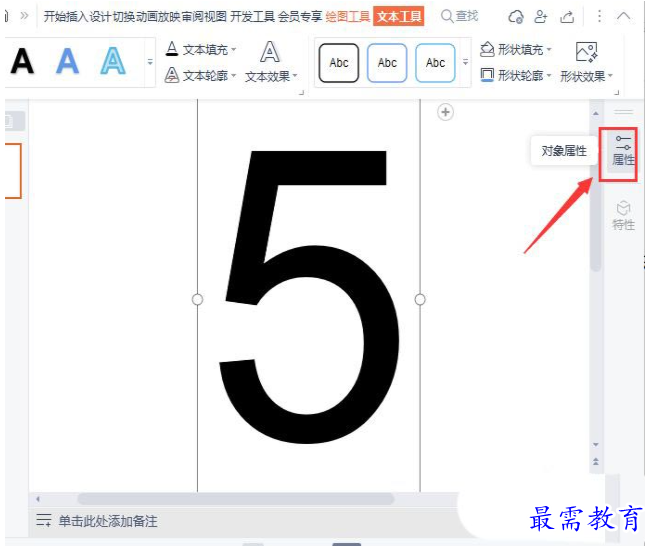This screenshot has height=550, width=651.
Task: Click the horizontal scrollbar left arrow
Action: pos(38,499)
